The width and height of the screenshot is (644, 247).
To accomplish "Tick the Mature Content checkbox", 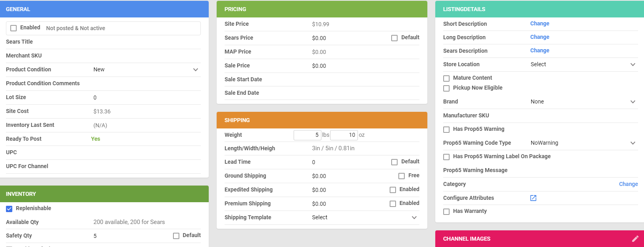I will click(446, 79).
